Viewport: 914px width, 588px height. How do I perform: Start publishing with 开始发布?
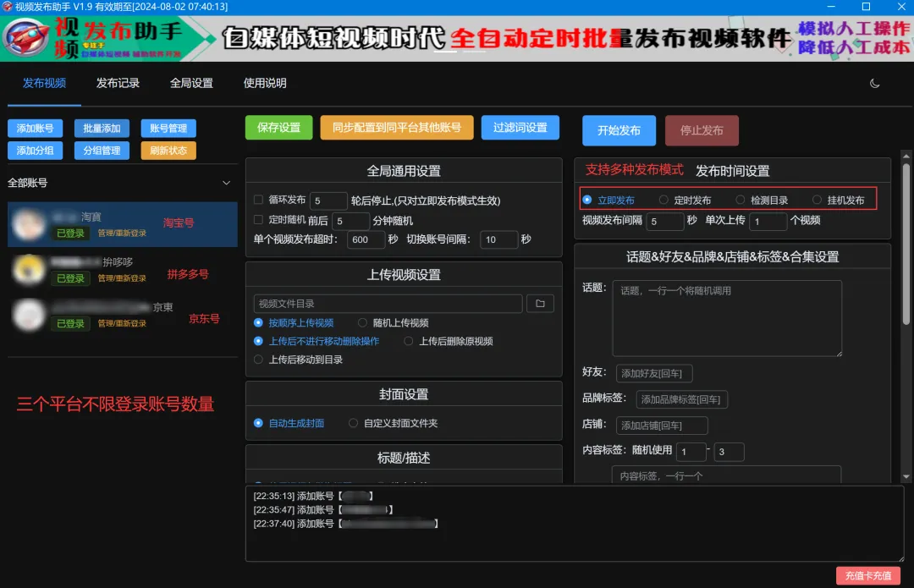click(x=619, y=130)
